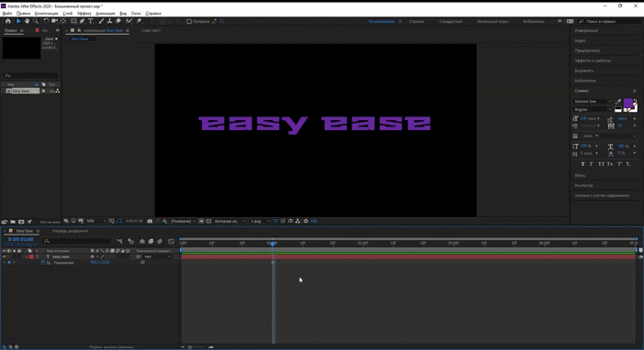Image resolution: width=644 pixels, height=350 pixels.
Task: Take a snapshot with the camera icon
Action: point(150,221)
